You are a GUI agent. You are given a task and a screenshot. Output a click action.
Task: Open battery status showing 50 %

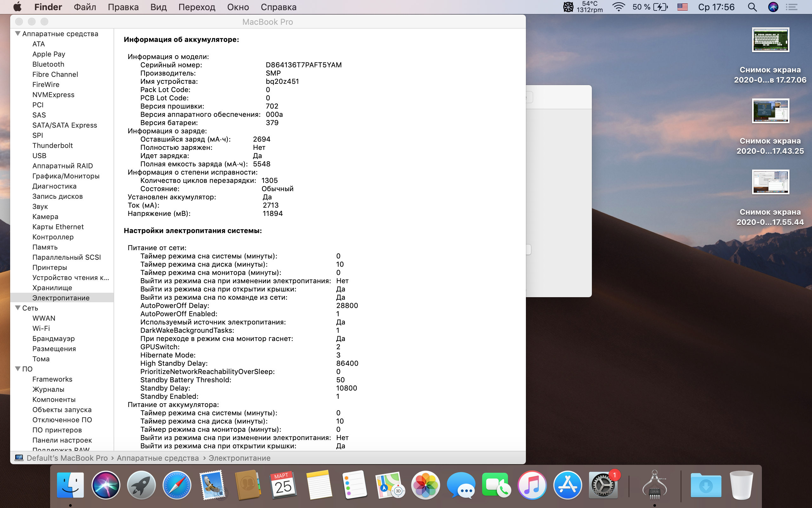650,7
